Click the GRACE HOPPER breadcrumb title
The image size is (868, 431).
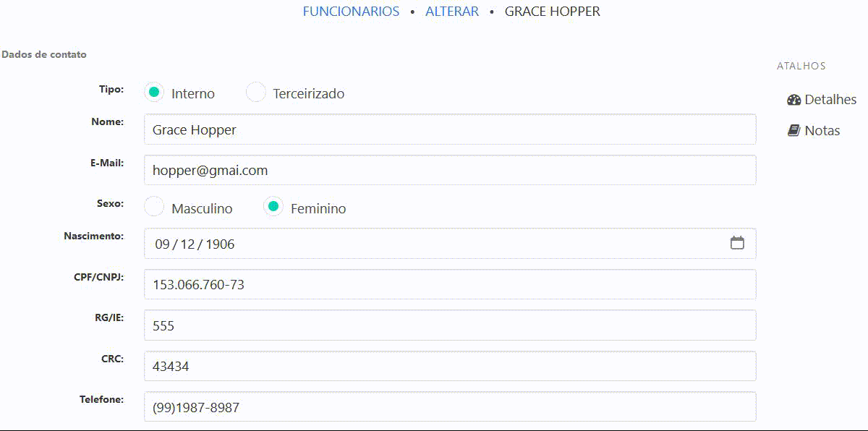(552, 12)
